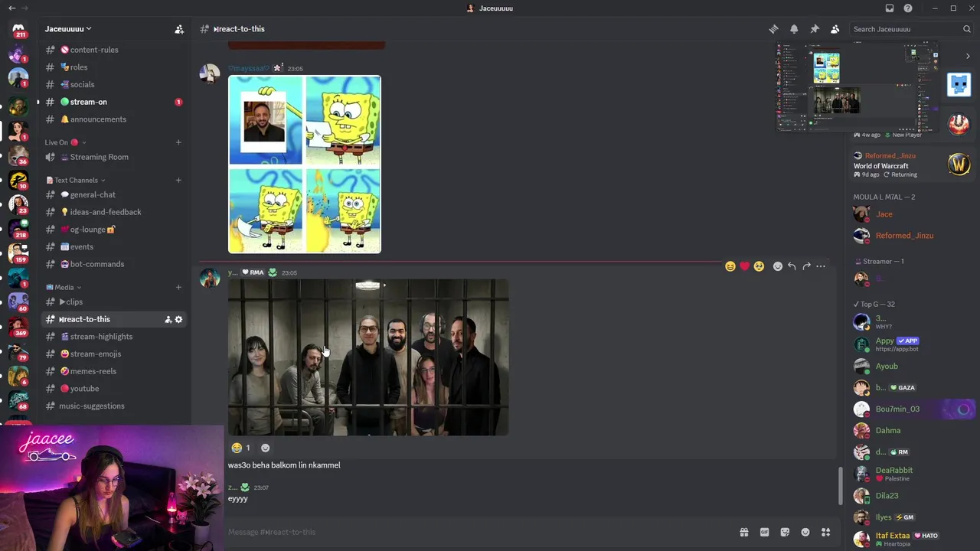This screenshot has height=551, width=980.
Task: Open the events channel
Action: [x=113, y=247]
